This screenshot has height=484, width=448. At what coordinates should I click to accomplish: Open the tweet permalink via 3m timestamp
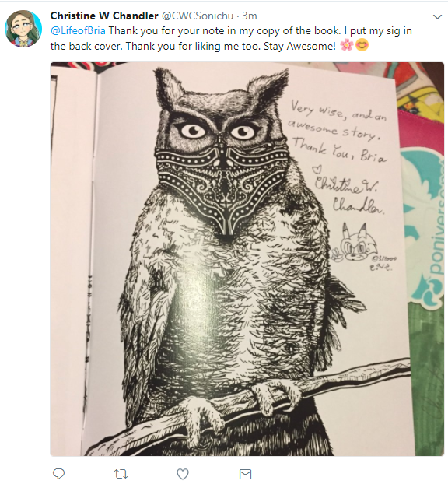(x=250, y=16)
